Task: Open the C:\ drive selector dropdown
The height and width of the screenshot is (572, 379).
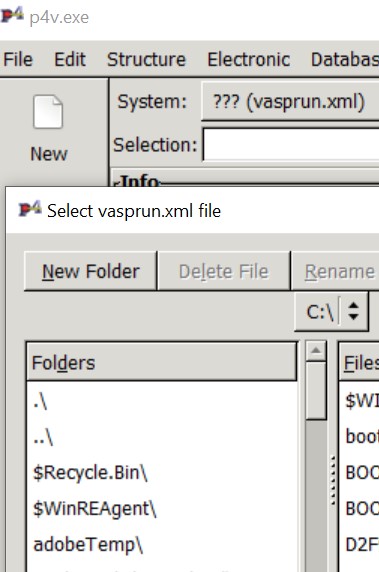Action: click(331, 312)
